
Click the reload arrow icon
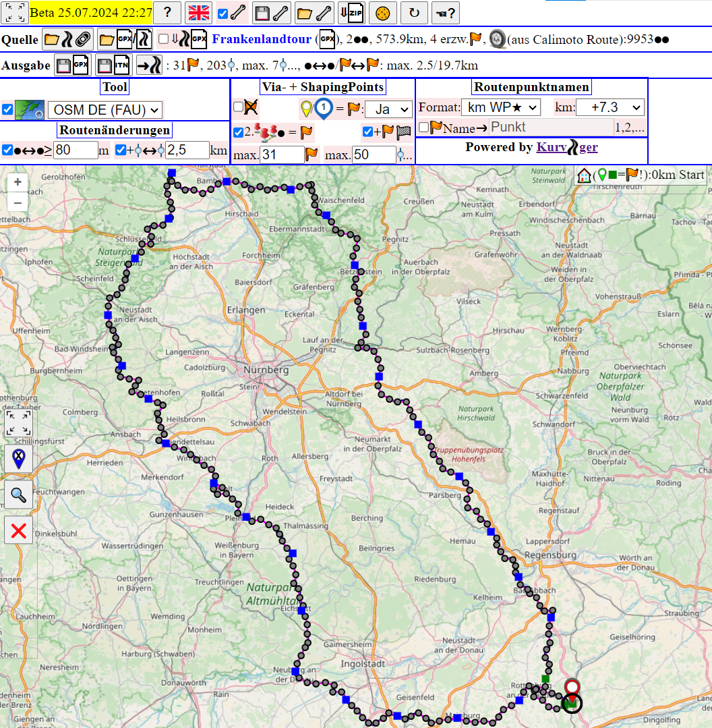coord(414,13)
